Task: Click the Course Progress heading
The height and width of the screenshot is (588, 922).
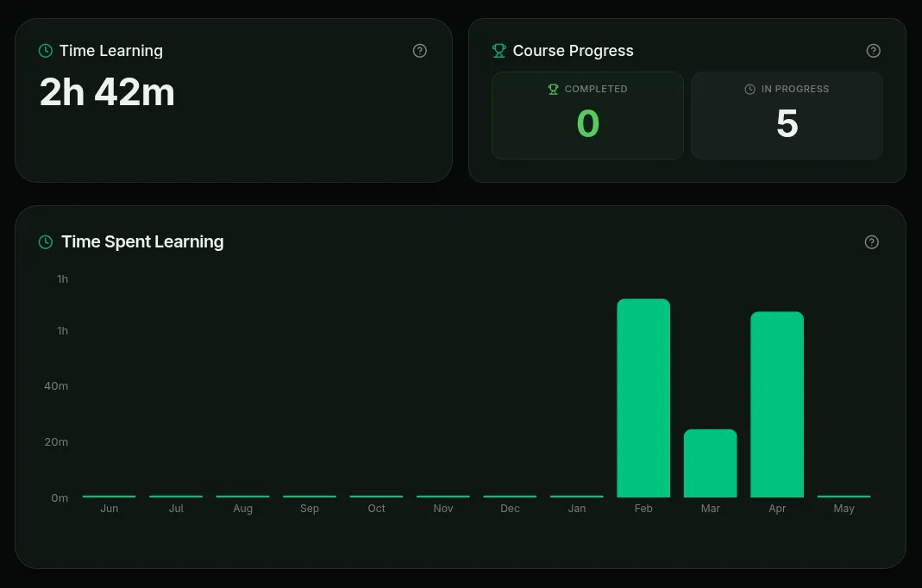Action: tap(573, 51)
